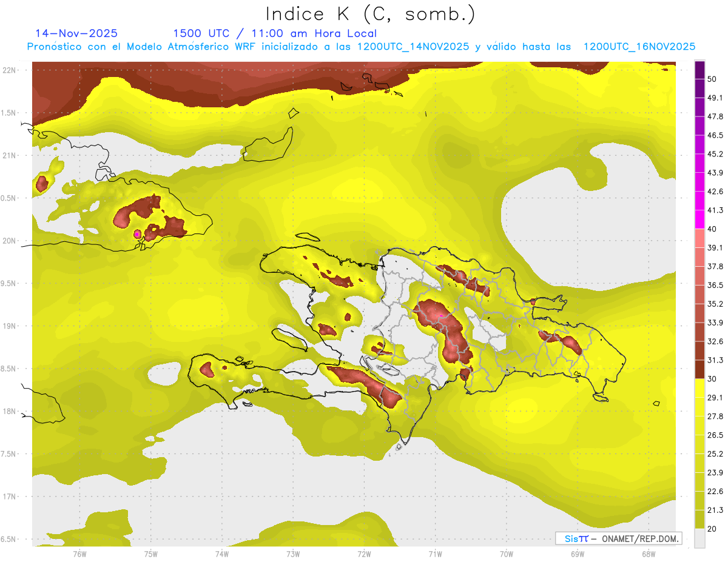Pick the dark brown swatch between 30 and 31.3
The width and height of the screenshot is (728, 562).
pyautogui.click(x=699, y=369)
